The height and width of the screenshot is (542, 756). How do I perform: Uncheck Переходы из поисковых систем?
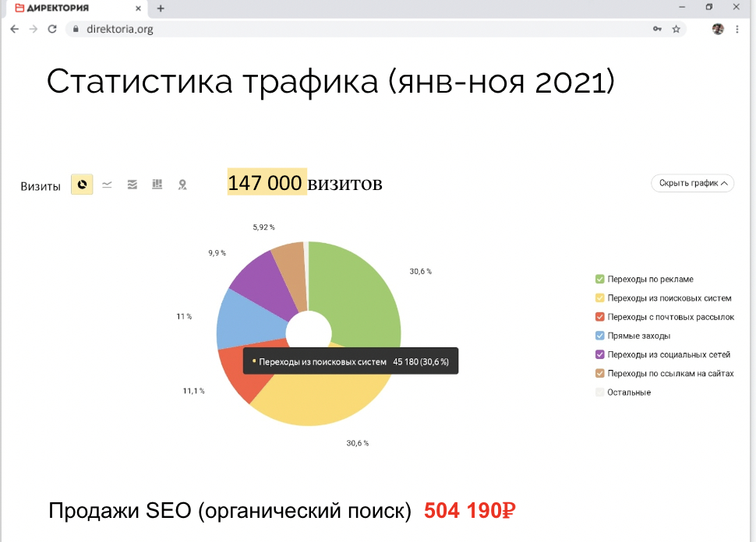tap(600, 297)
